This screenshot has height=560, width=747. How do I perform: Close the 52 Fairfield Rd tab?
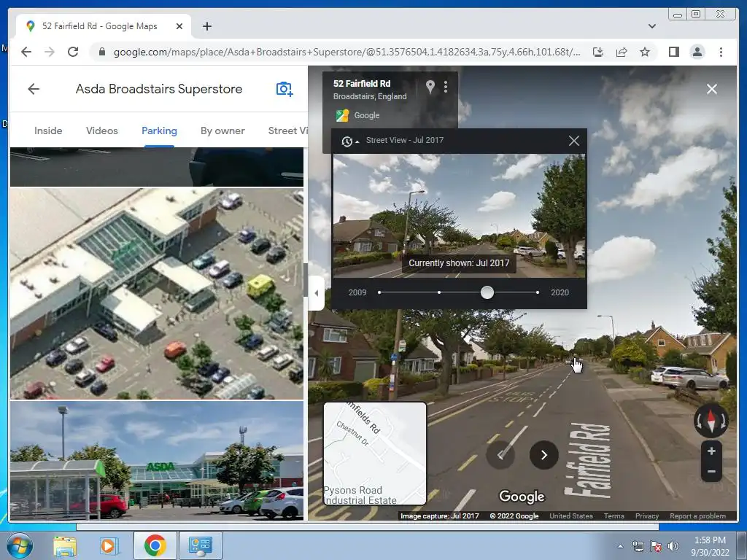[179, 27]
